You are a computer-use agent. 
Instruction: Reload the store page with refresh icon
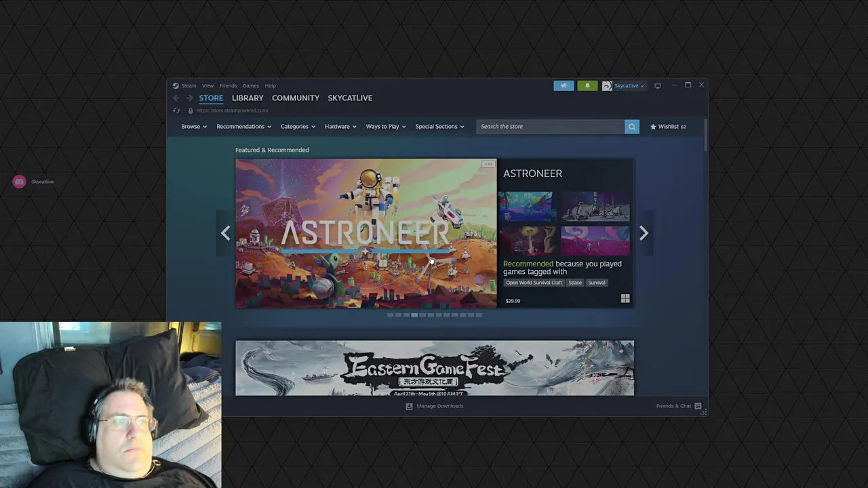[x=176, y=110]
